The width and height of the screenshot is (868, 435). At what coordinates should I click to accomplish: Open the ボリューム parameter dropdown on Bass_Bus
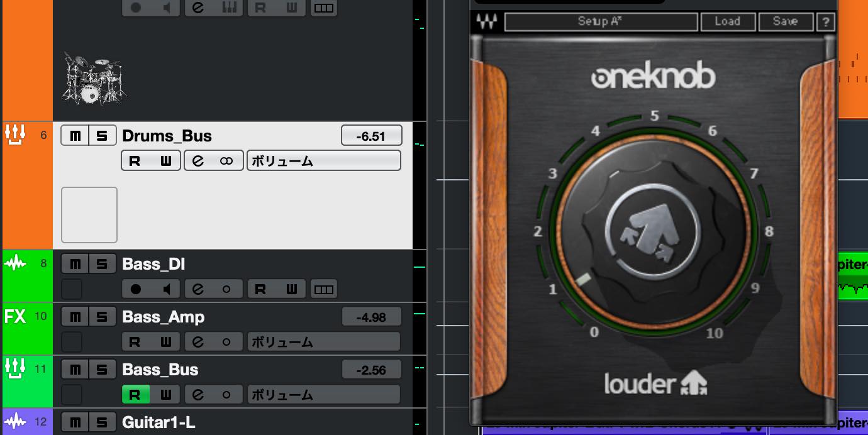(x=324, y=395)
